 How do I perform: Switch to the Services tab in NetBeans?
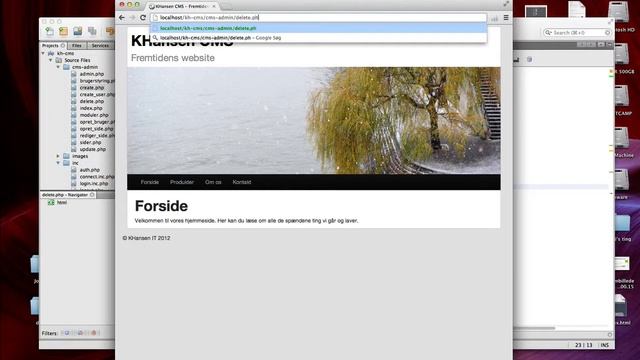[x=100, y=46]
